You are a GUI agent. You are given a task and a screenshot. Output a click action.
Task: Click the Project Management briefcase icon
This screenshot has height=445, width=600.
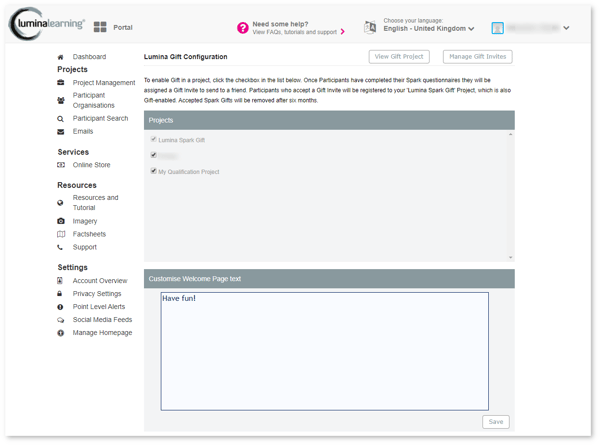(x=60, y=83)
